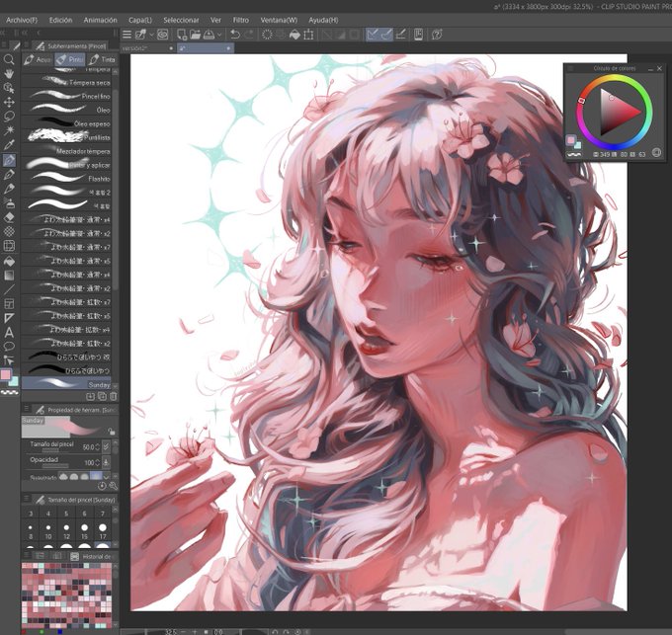672x635 pixels.
Task: Open the Animación menu
Action: point(100,20)
